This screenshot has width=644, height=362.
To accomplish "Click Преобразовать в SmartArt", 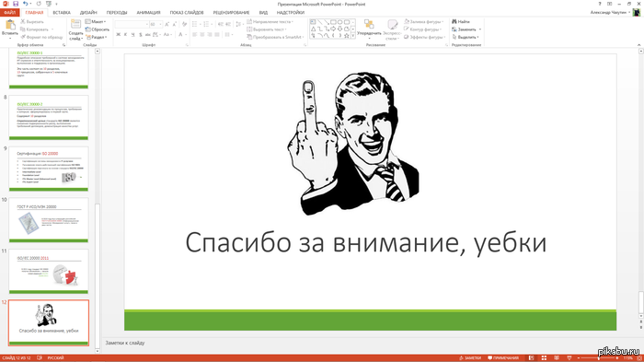I will [276, 37].
